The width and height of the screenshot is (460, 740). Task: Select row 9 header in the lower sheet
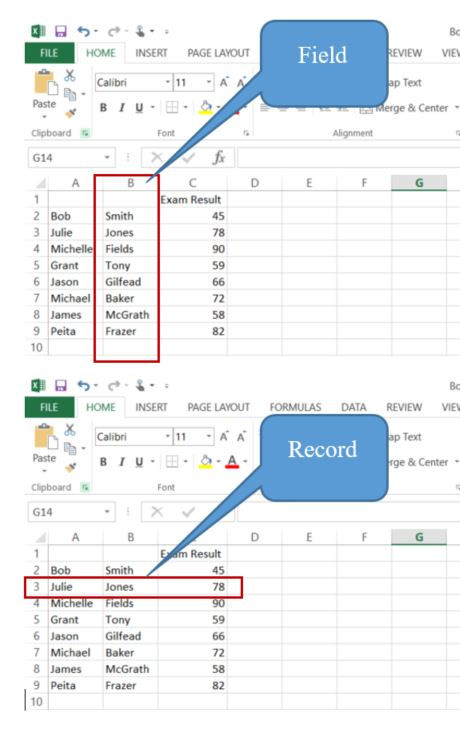tap(36, 685)
